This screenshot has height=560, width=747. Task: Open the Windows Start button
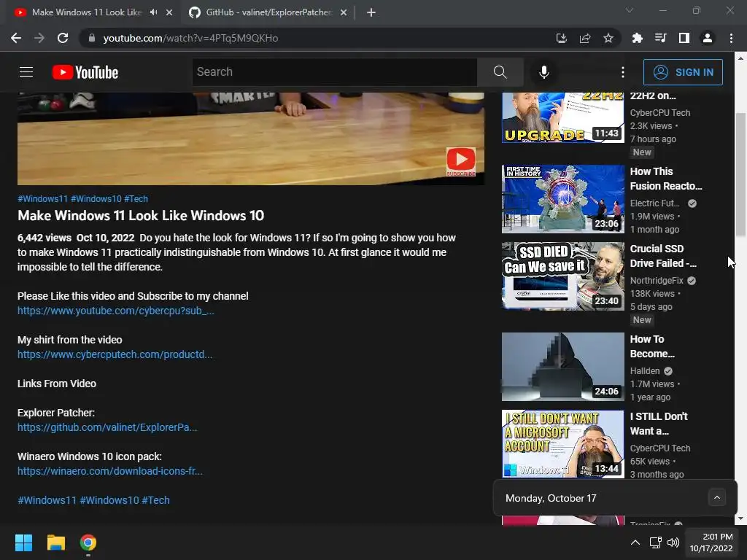(x=23, y=542)
